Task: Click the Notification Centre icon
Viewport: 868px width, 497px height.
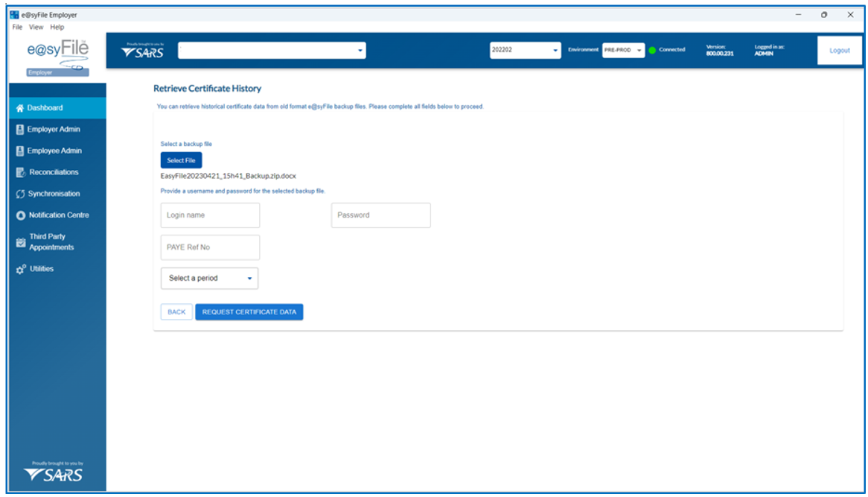Action: coord(21,215)
